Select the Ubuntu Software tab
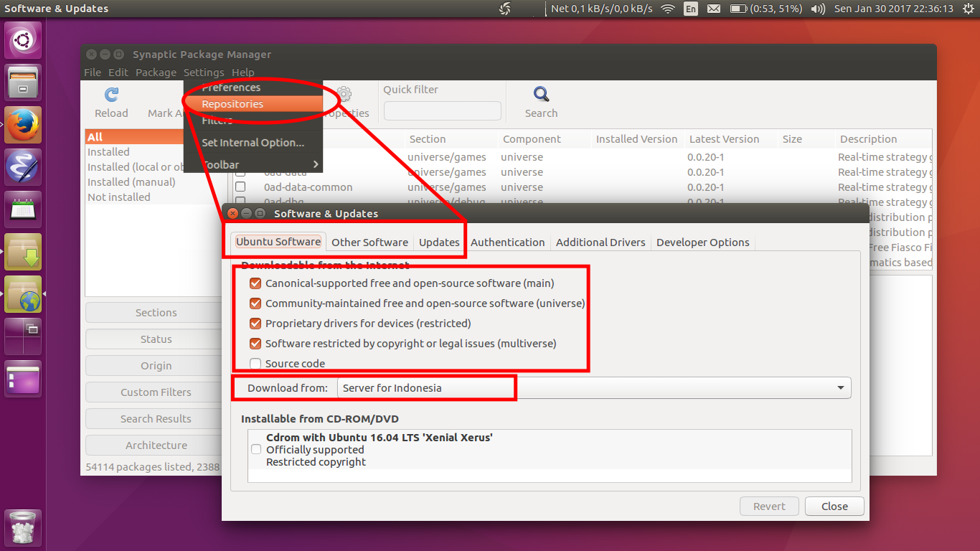Screen dimensions: 980x551 278,242
